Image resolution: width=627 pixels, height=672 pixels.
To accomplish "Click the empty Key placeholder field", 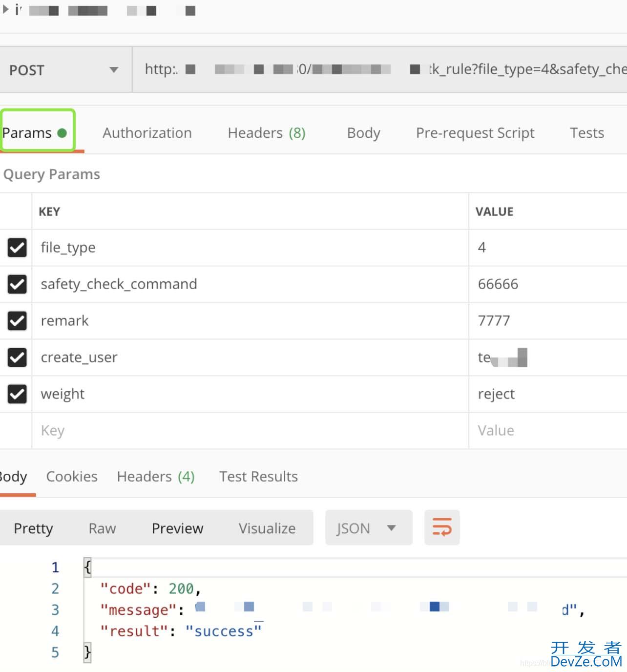I will [250, 431].
